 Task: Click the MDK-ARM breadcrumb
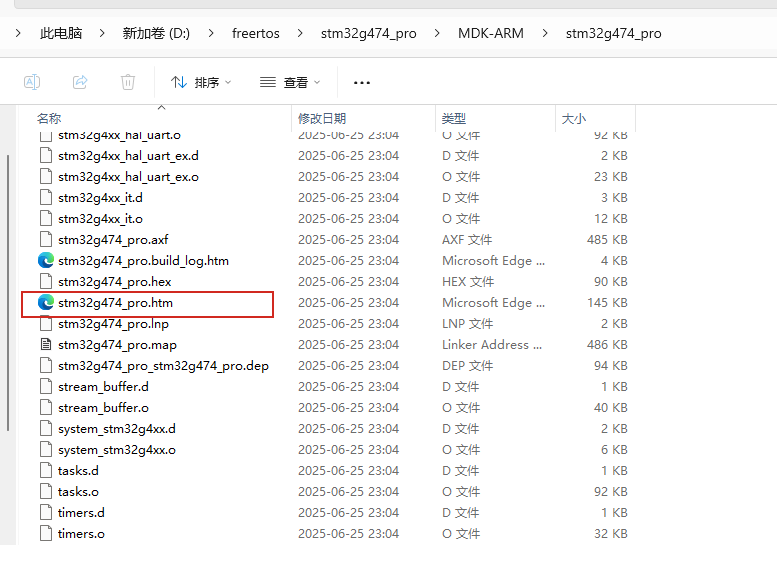click(x=491, y=33)
